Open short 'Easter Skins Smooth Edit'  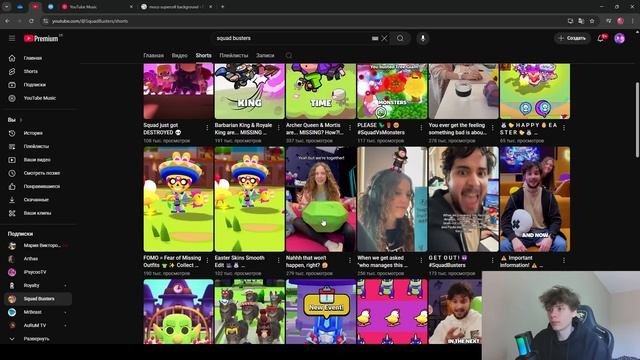coord(249,199)
